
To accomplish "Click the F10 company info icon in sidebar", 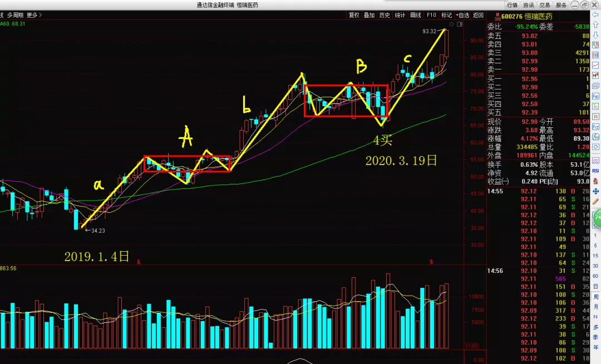I will (x=595, y=96).
